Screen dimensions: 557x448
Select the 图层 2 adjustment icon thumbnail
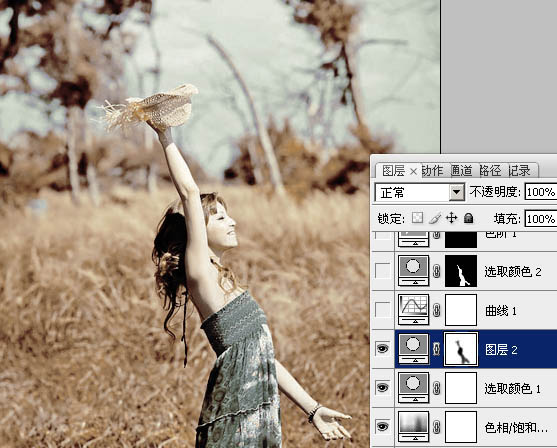tap(413, 349)
